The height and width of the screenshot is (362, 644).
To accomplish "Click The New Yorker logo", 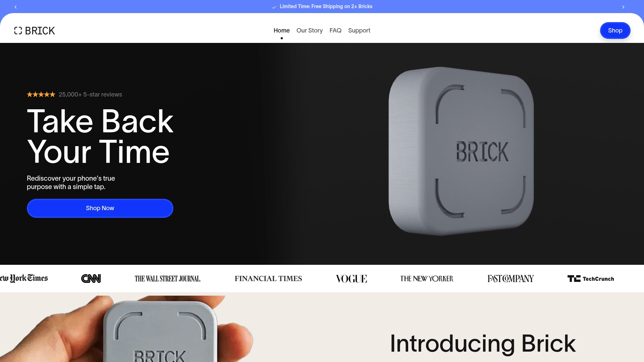I will click(427, 279).
